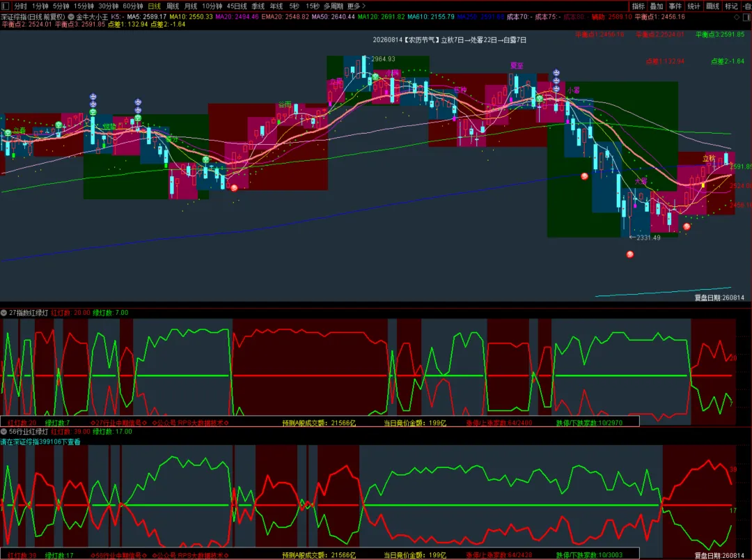Click the stacked signal icons above 小暑 label

click(x=556, y=81)
